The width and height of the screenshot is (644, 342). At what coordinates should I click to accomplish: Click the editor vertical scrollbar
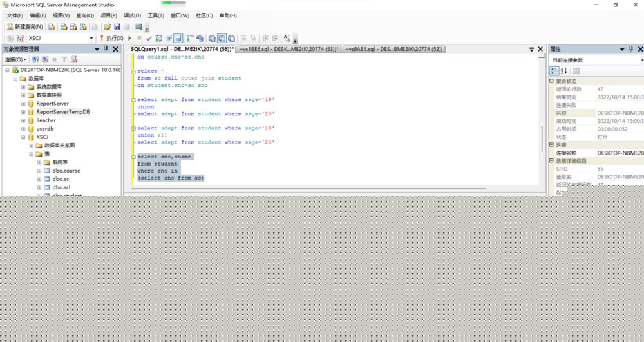(542, 135)
